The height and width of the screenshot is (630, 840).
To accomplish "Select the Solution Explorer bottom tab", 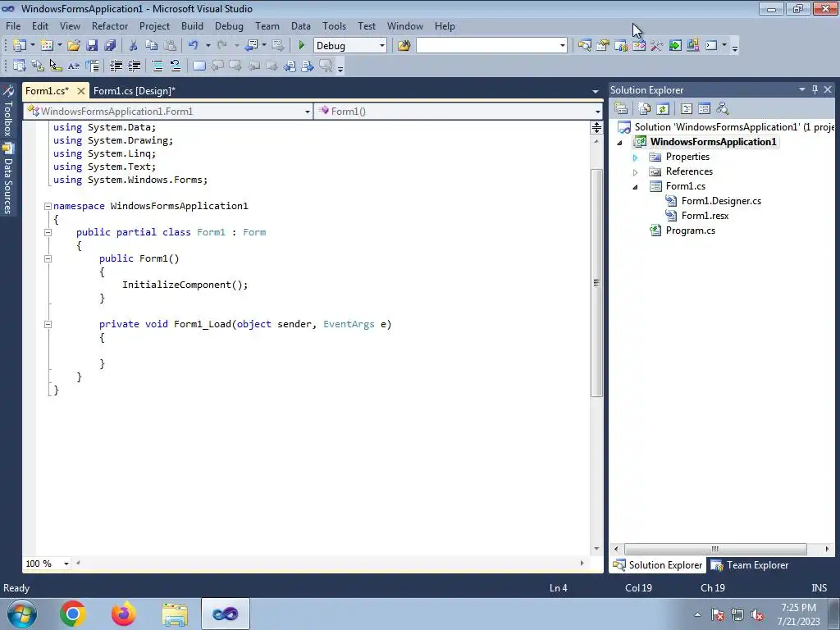I will click(x=657, y=565).
